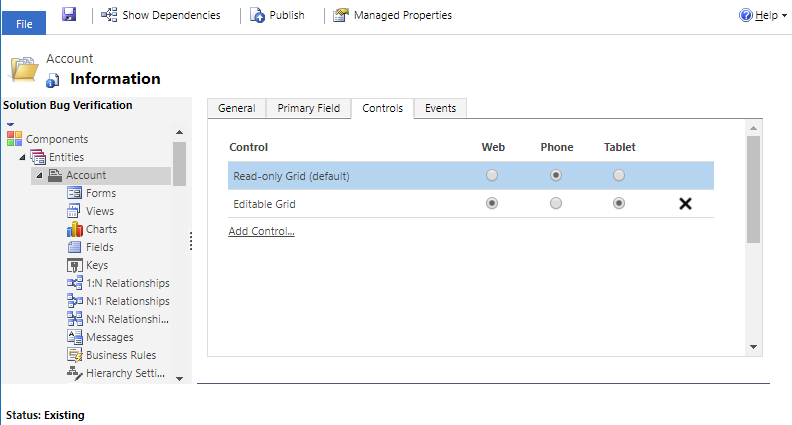Remove Editable Grid using the X icon
Screen dimensions: 792x425
click(685, 204)
